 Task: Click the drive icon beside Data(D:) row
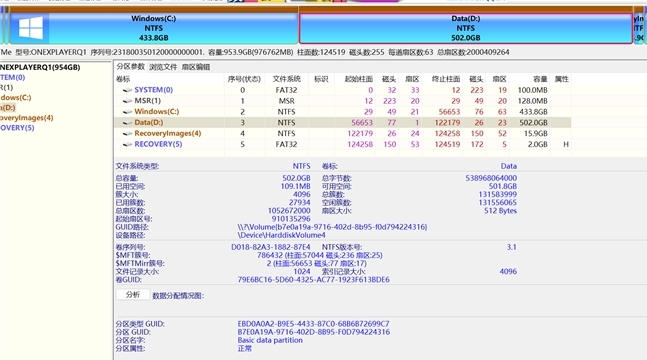coord(127,123)
